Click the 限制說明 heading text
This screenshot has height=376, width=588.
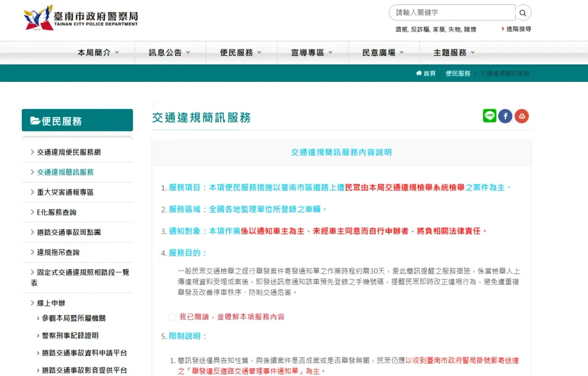[187, 336]
